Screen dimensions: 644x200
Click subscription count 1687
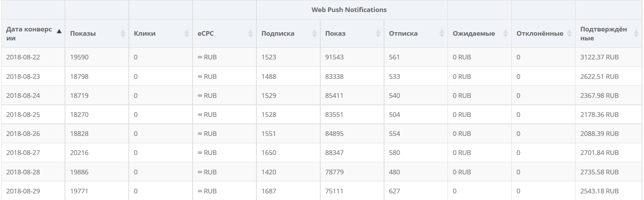269,191
